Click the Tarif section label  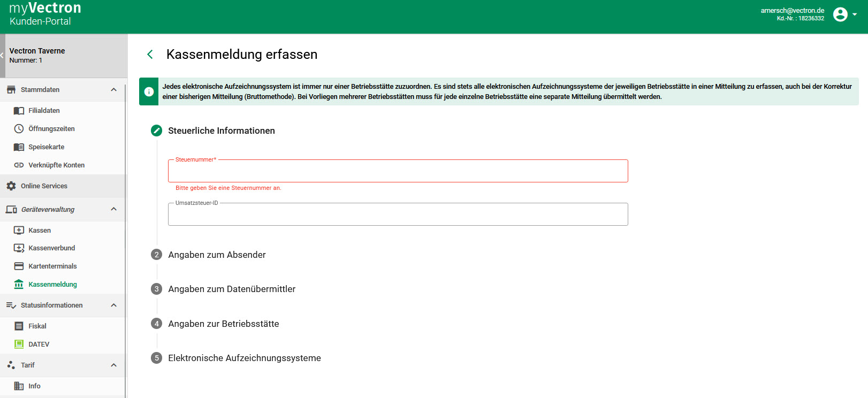[x=28, y=365]
